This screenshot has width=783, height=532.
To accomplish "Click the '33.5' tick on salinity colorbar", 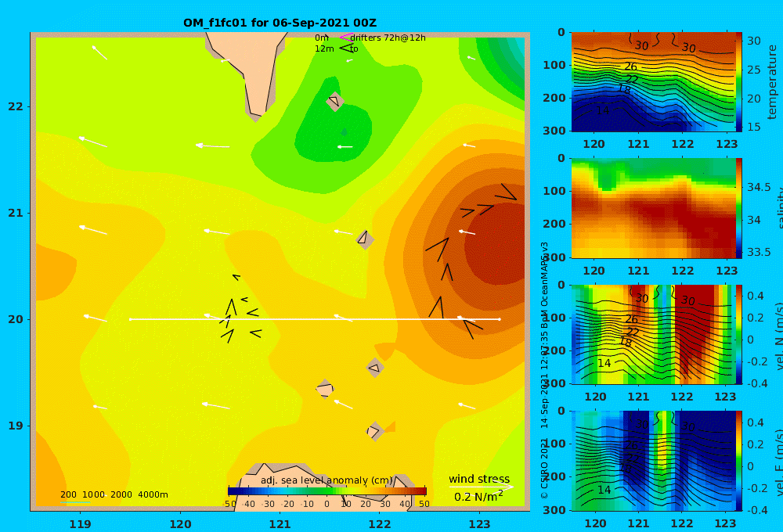I will pyautogui.click(x=759, y=252).
